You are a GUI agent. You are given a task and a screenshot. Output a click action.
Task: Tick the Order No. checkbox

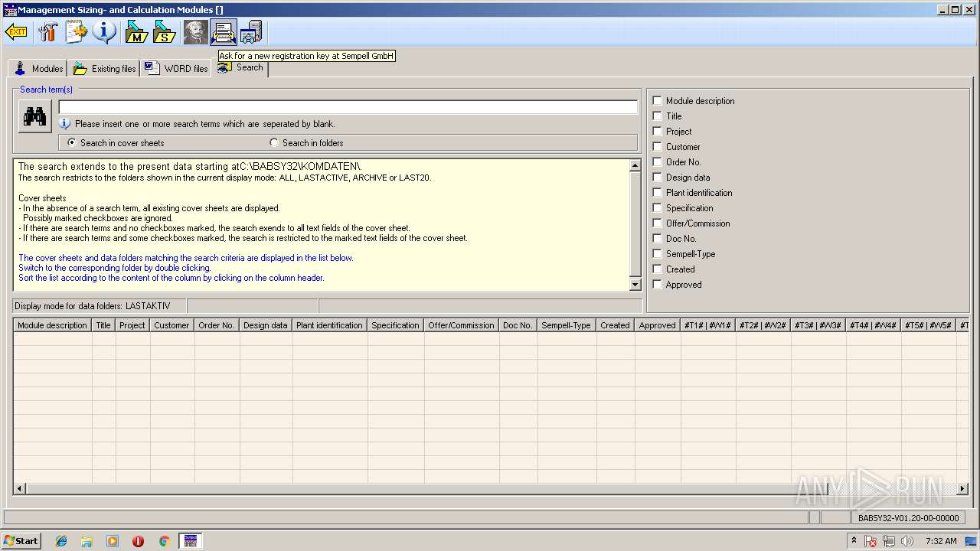tap(657, 161)
